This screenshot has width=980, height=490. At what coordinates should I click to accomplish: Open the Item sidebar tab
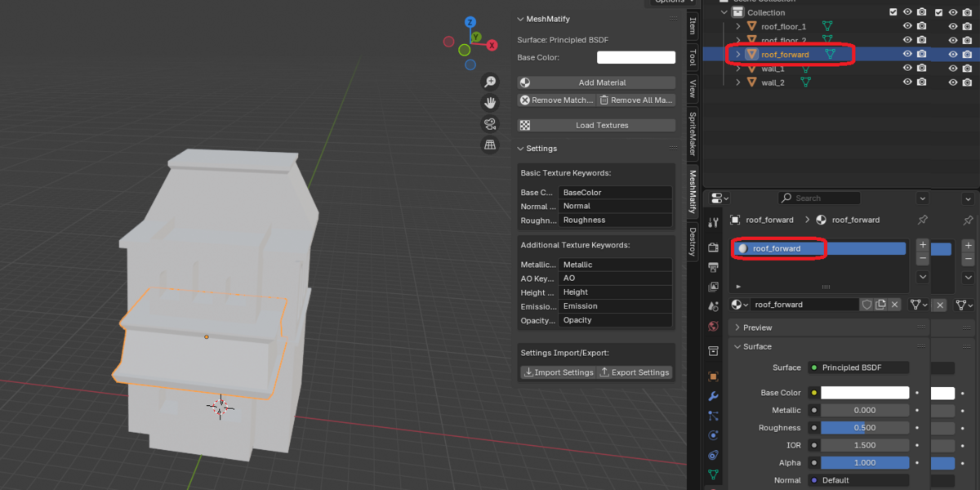(x=693, y=26)
